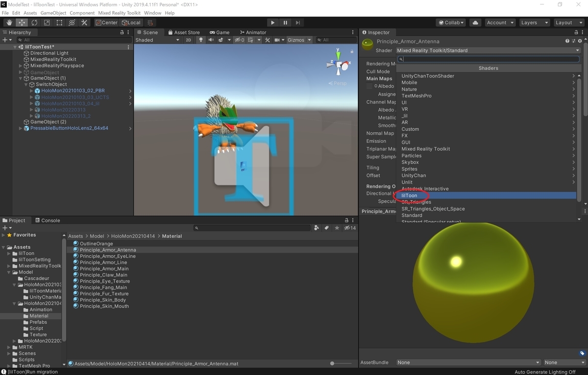Select the Scale tool
Screen dimensions: 588x375
click(x=47, y=23)
